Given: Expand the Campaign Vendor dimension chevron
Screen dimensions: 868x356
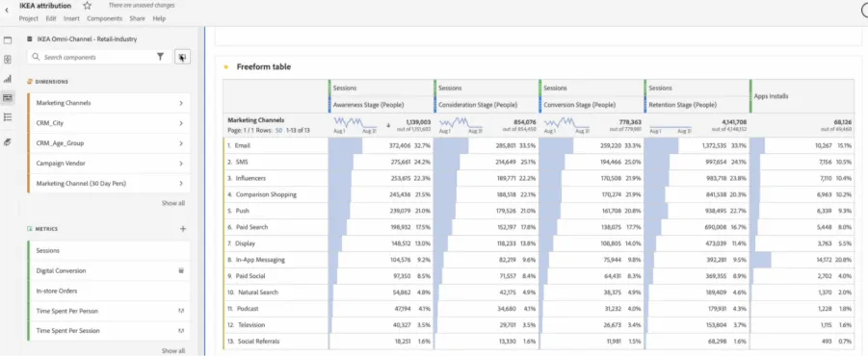Looking at the screenshot, I should [181, 164].
